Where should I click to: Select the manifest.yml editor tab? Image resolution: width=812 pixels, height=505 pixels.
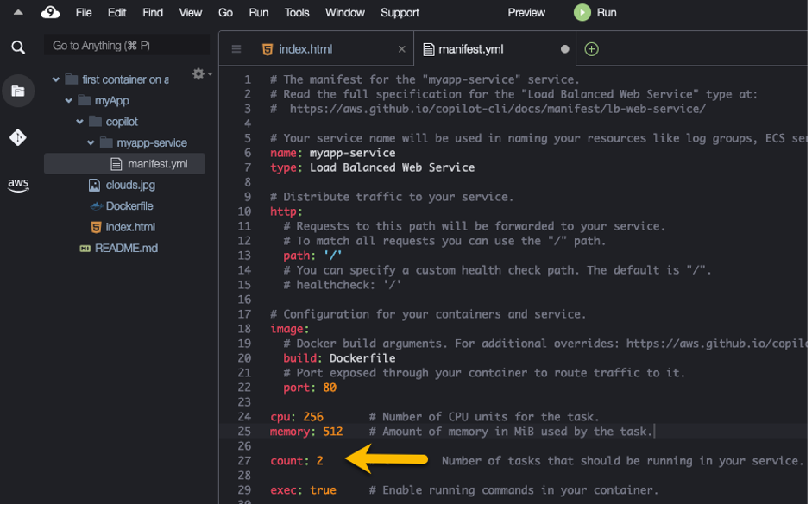point(494,49)
